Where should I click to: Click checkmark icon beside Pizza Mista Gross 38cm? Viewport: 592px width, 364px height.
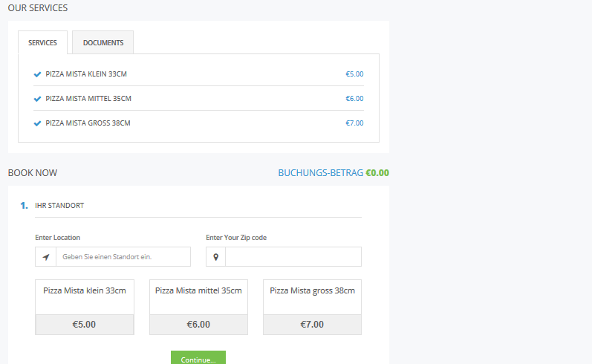(x=37, y=123)
